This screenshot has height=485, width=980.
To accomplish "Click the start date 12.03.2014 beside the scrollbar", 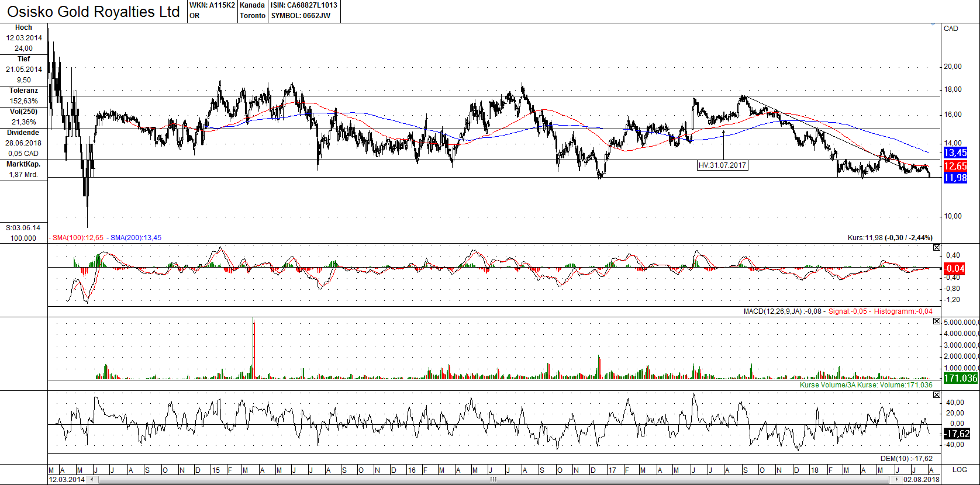I will pyautogui.click(x=67, y=480).
